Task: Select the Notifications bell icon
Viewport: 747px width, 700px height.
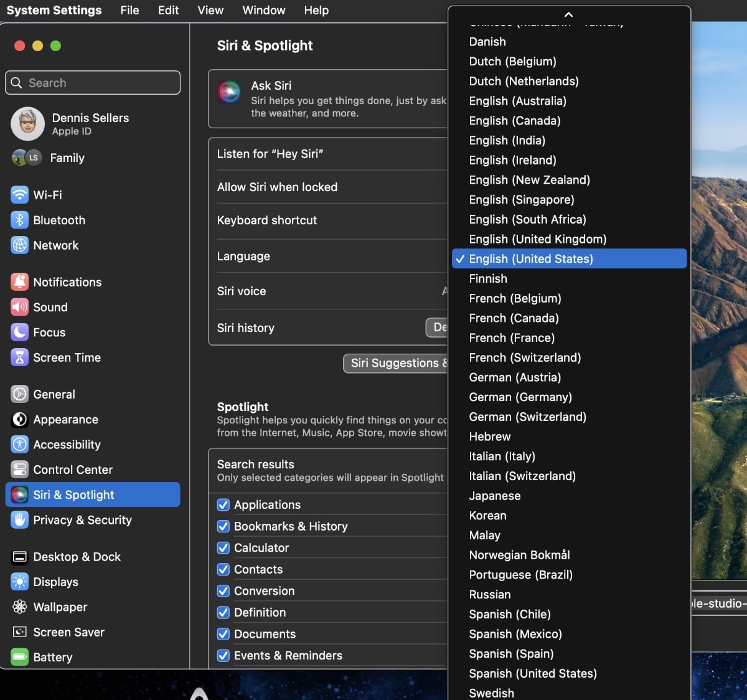Action: point(20,282)
